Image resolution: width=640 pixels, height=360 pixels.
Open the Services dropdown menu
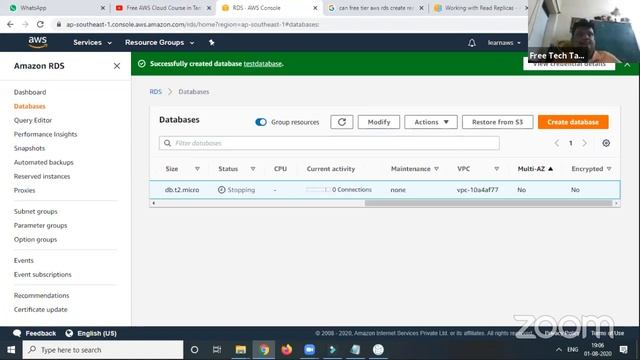click(x=92, y=42)
